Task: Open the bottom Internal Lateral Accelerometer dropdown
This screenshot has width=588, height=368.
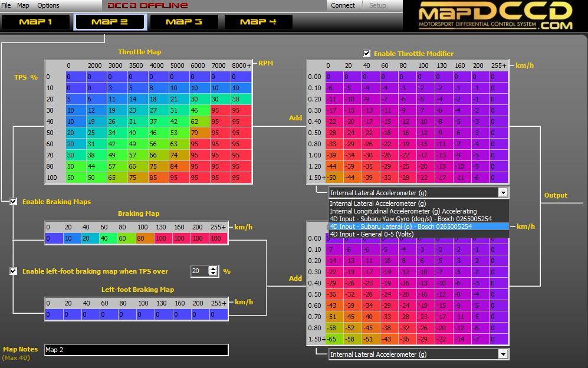Action: coord(504,354)
